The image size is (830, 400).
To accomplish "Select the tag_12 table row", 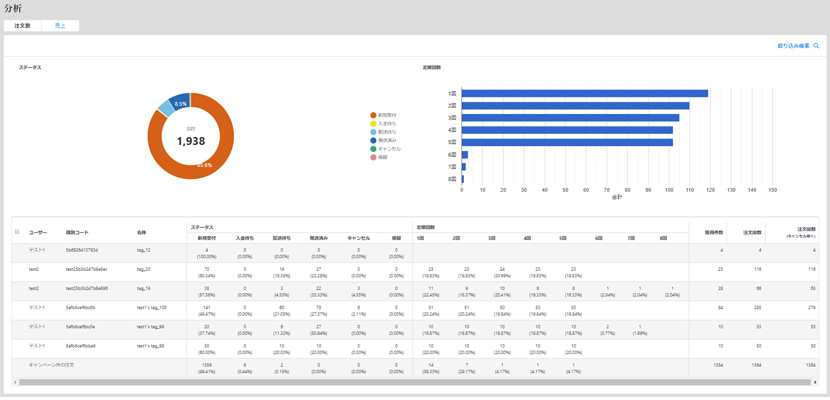I will click(x=143, y=250).
